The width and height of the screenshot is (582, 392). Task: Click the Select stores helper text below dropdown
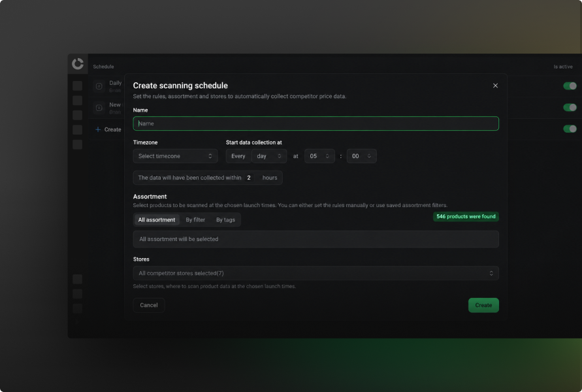point(214,286)
